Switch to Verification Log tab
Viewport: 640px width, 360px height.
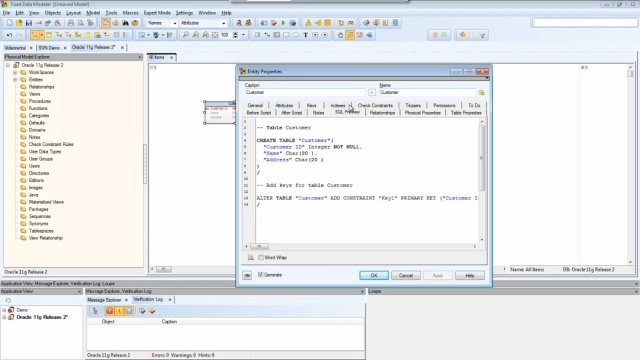(x=148, y=299)
